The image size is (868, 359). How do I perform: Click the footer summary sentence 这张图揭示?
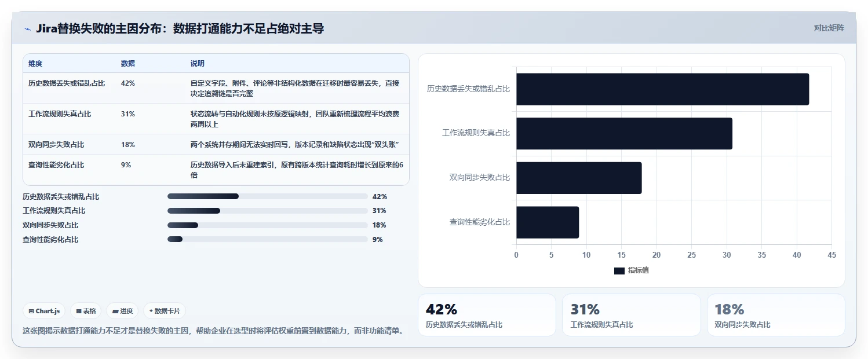pyautogui.click(x=213, y=331)
